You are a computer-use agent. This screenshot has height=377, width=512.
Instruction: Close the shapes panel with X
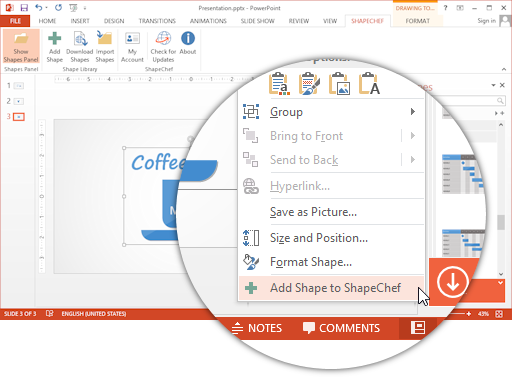coord(502,85)
